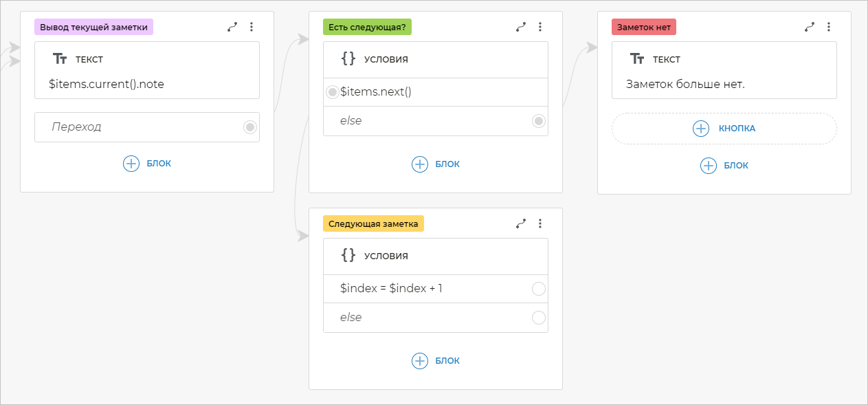
Task: Click the else connector circle in 'Следующая заметка'
Action: pos(538,318)
